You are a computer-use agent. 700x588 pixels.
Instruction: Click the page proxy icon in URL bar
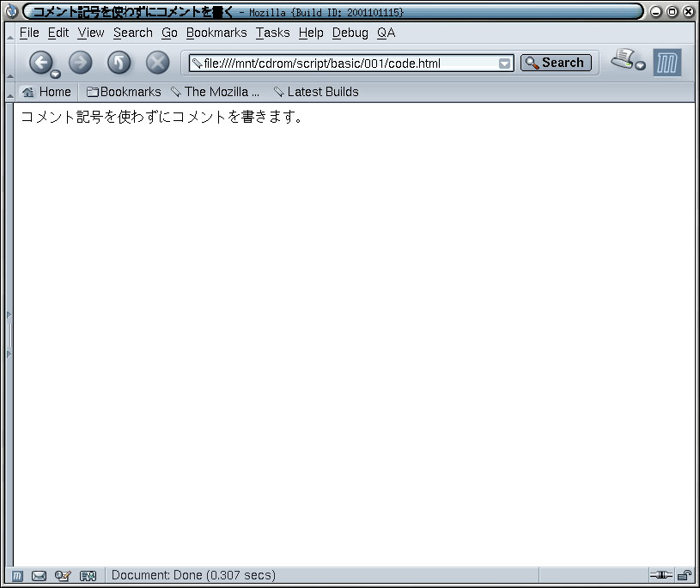pyautogui.click(x=197, y=64)
